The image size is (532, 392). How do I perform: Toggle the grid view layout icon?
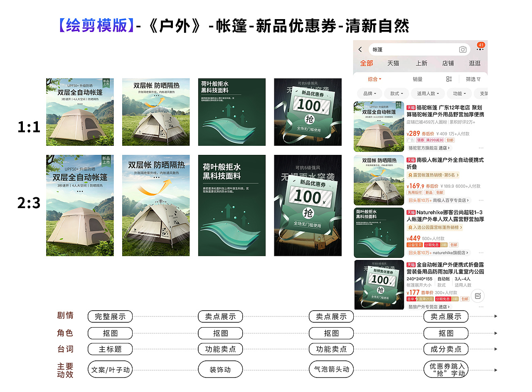coord(449,79)
